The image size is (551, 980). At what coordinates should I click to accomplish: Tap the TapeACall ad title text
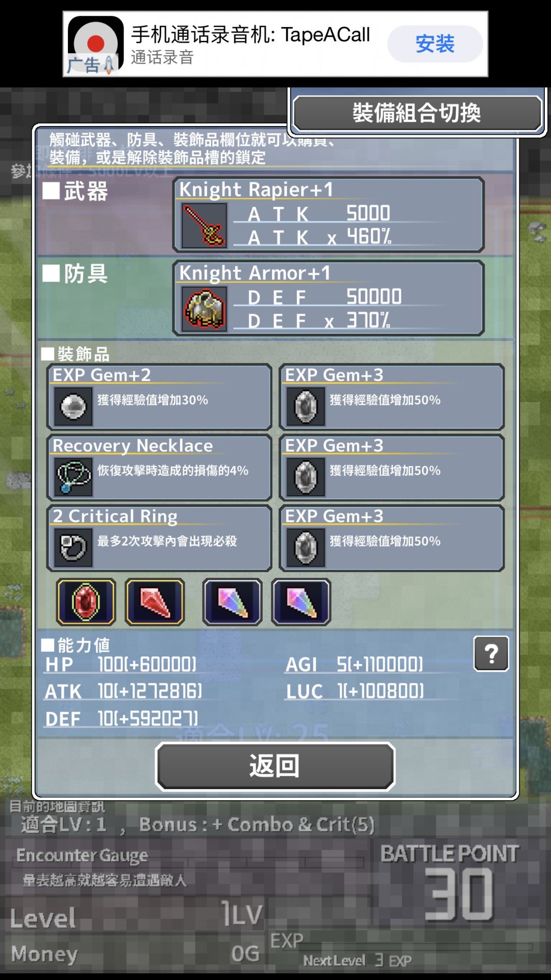251,35
